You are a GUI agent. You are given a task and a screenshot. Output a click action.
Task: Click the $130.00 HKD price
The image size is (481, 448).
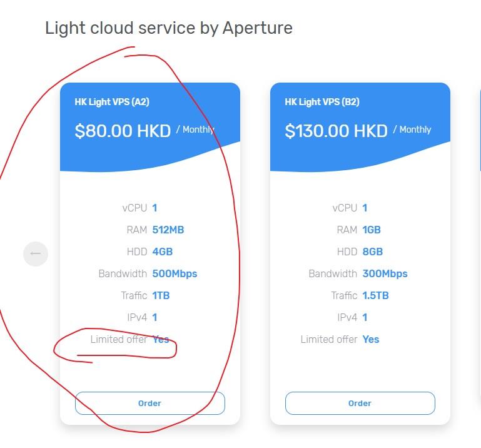coord(336,131)
